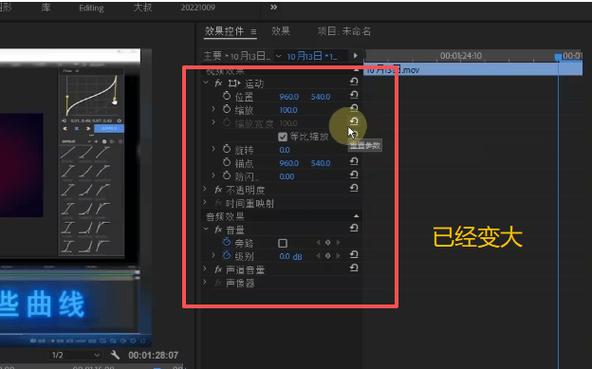Viewport: 592px width, 369px height.
Task: Select the Editing workspace
Action: pyautogui.click(x=91, y=8)
